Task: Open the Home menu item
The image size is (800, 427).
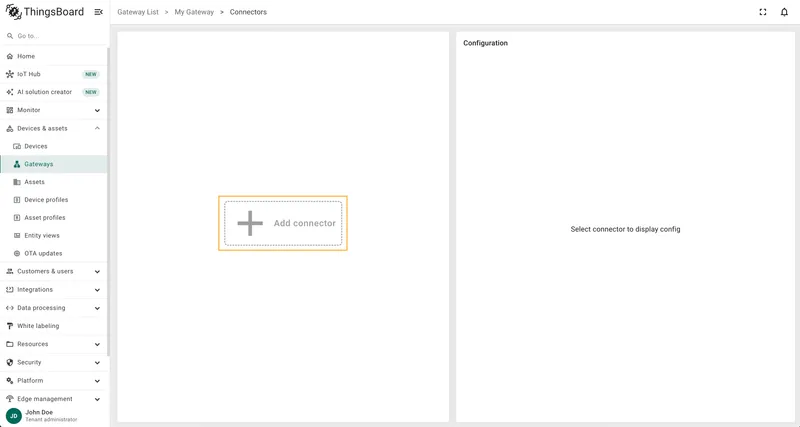Action: point(54,56)
